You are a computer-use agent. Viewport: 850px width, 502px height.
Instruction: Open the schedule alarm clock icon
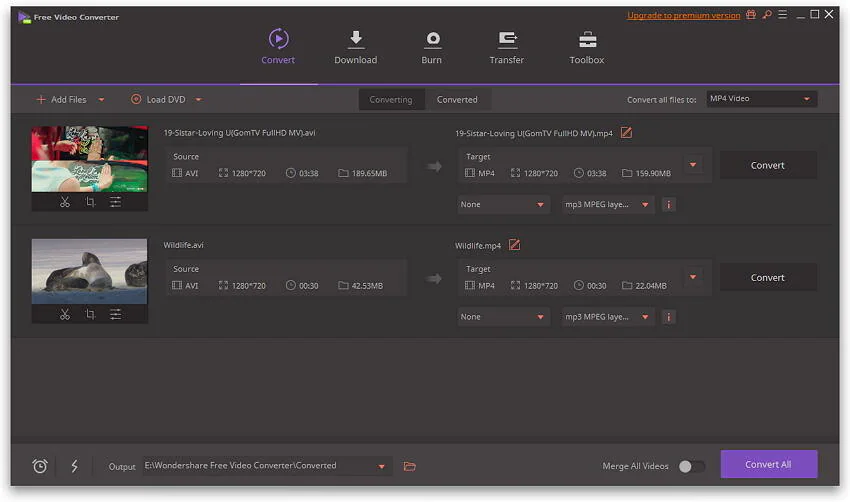[x=40, y=466]
